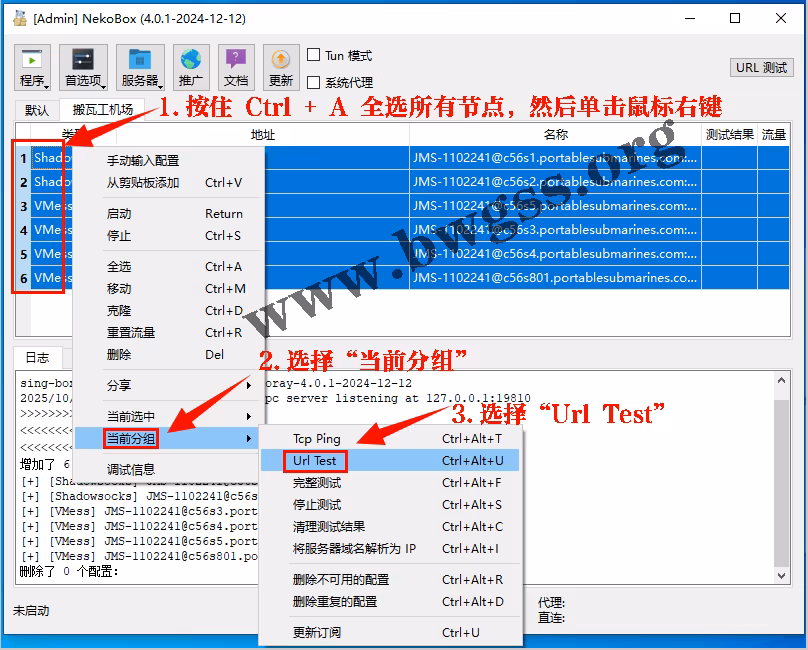Select 删除不可用的配置 menu entry

coord(340,579)
